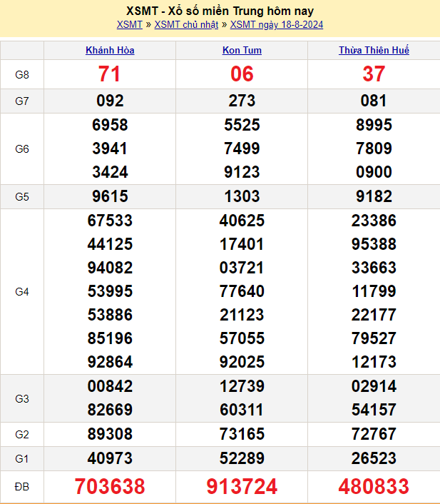The image size is (440, 504).
Task: Select special prize number 480833
Action: pyautogui.click(x=374, y=486)
